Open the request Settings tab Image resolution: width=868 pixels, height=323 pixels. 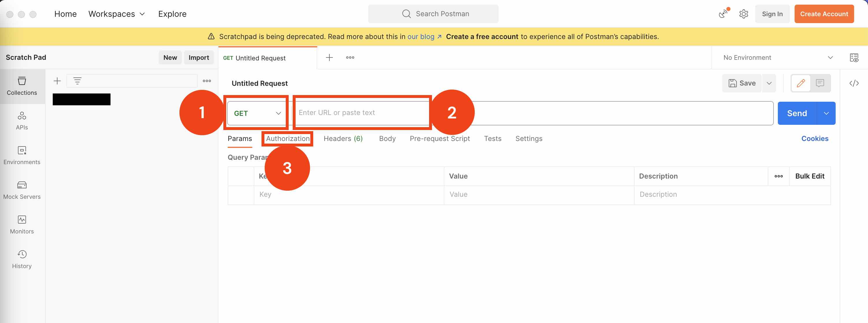pos(529,138)
